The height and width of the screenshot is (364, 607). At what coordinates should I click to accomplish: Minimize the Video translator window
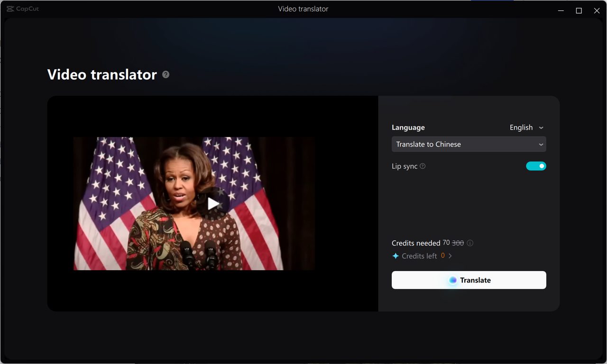[x=561, y=10]
